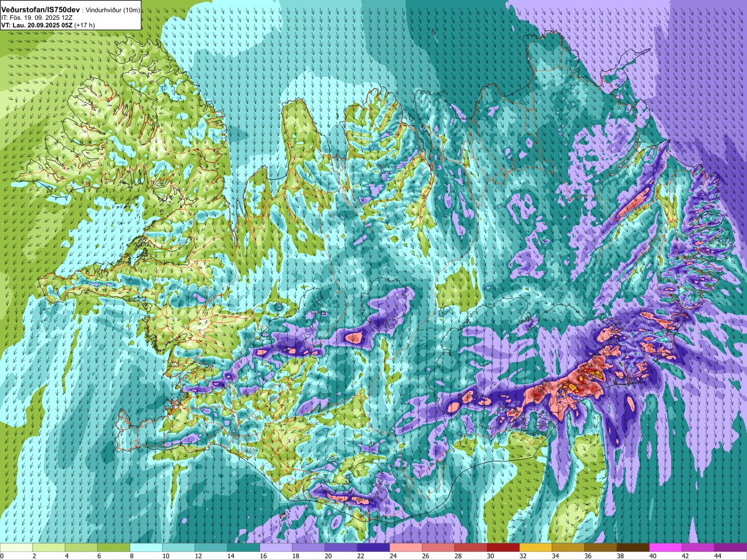Screen dimensions: 747x560
Task: Click the legend label "14"
Action: (x=231, y=556)
